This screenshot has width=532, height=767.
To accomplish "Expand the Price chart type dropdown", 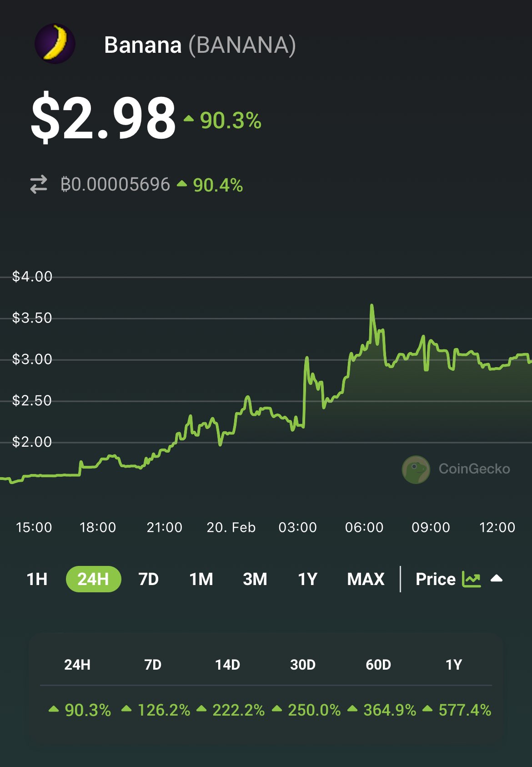I will click(x=436, y=579).
